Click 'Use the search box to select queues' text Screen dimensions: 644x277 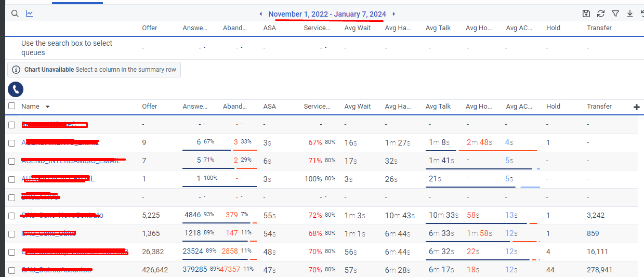(x=67, y=48)
